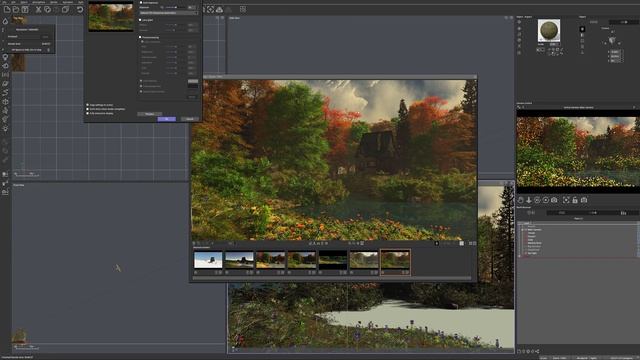Screen dimensions: 640x360
Task: Click the camera control preview image
Action: pyautogui.click(x=578, y=152)
